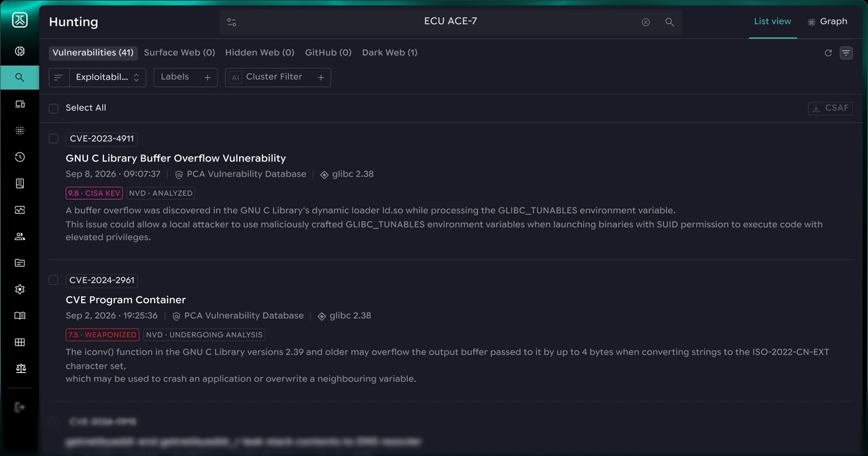868x456 pixels.
Task: Click the 9.8 · CISA KEV badge
Action: click(94, 194)
